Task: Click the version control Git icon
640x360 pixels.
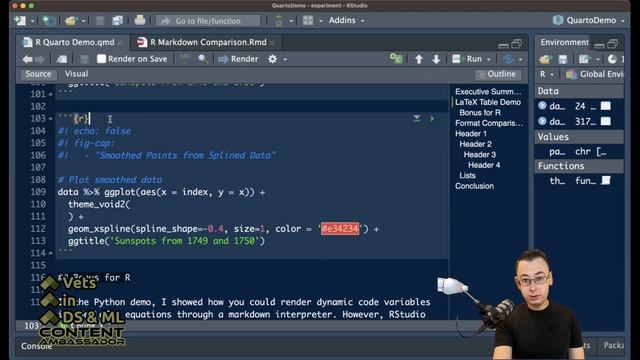Action: [279, 20]
